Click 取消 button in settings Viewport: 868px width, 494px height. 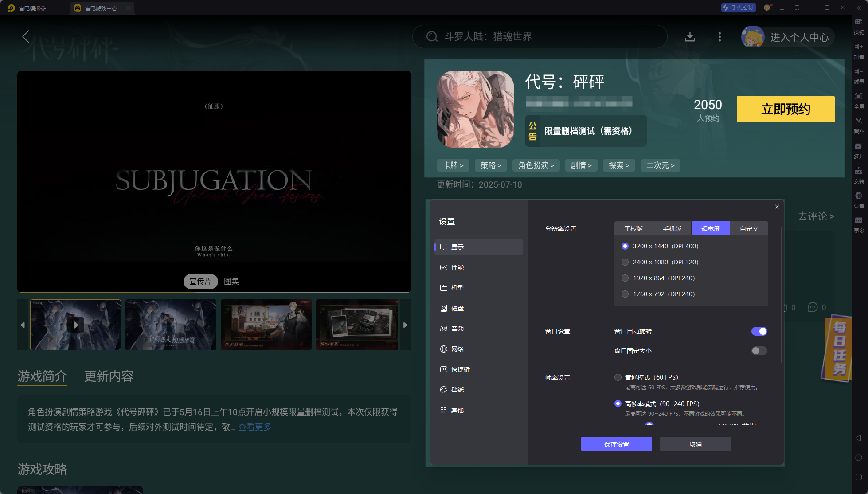point(695,444)
